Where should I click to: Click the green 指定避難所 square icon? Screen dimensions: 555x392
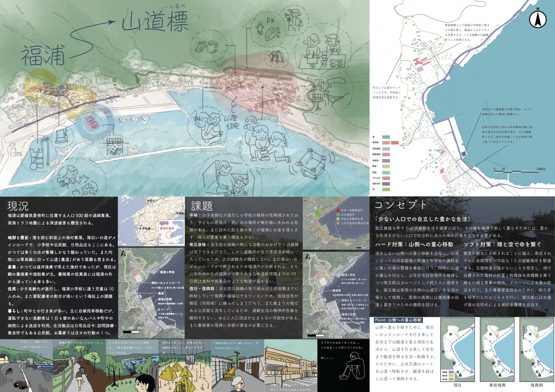click(x=338, y=215)
